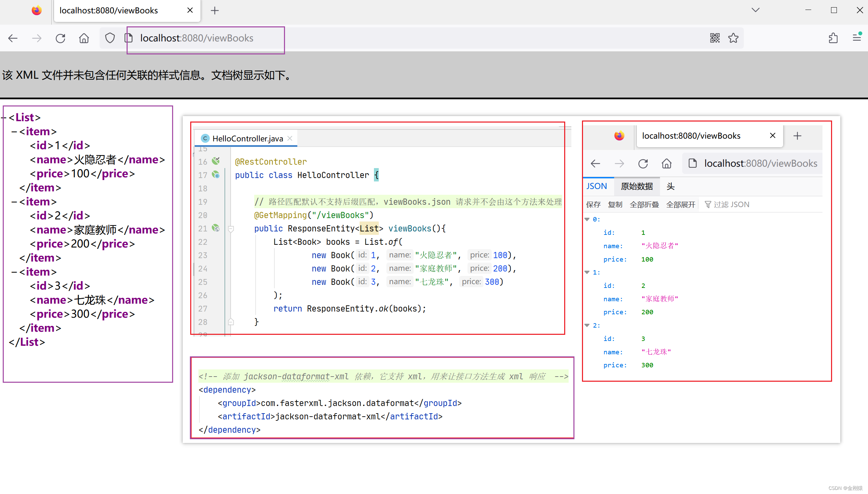Click the gutter icon on line 16

[x=216, y=161]
